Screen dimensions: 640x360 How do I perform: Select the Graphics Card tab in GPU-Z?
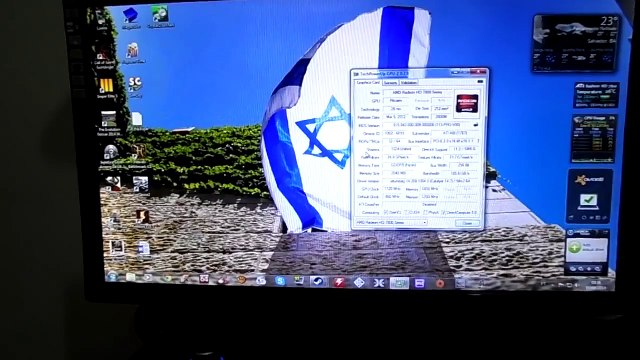368,83
